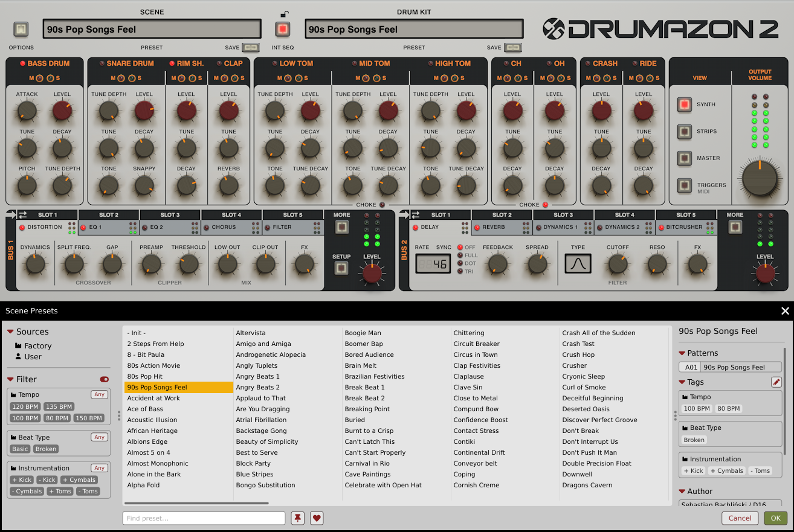
Task: Open the Options menu
Action: [21, 28]
